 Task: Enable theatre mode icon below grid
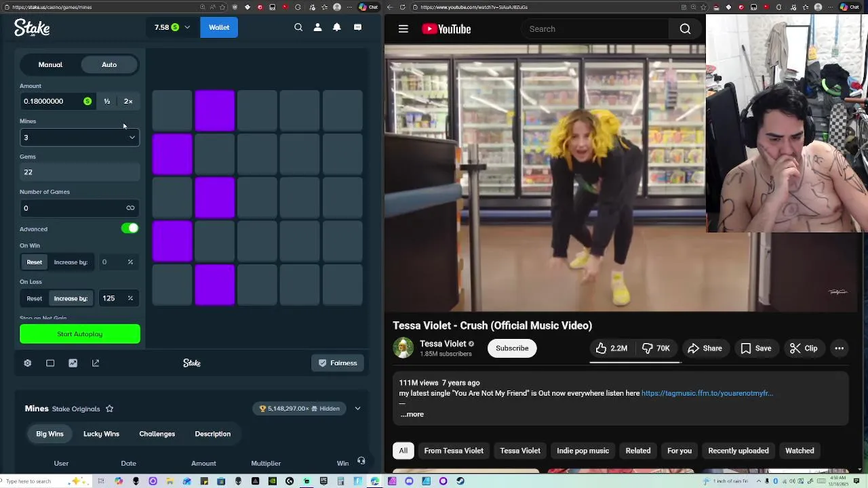coord(50,363)
